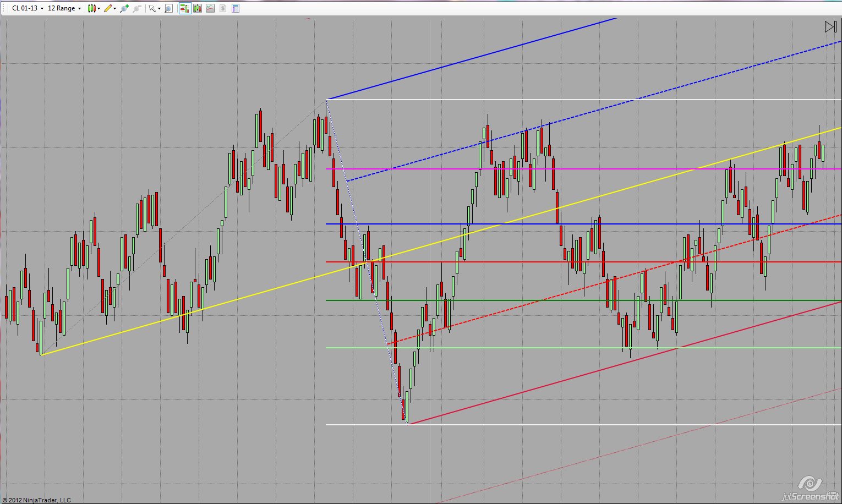Expand the drawing tools dropdown arrow
This screenshot has height=504, width=842.
[114, 8]
